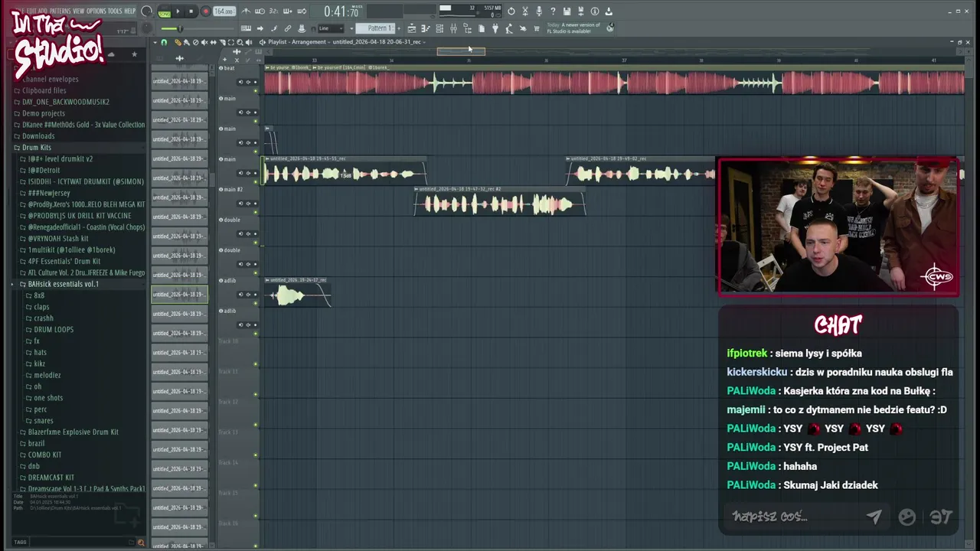Open the mixer faders view icon
The width and height of the screenshot is (980, 551).
point(453,28)
